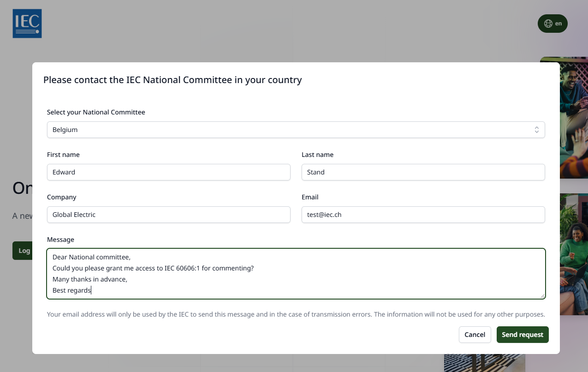Click the 'Dear National committee,' line
Screen dimensions: 588x372
(x=92, y=257)
